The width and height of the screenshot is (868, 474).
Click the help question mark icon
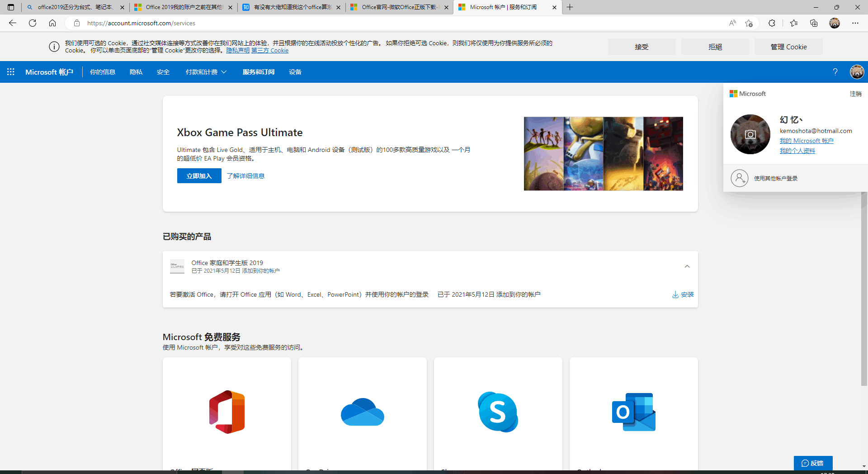(835, 72)
